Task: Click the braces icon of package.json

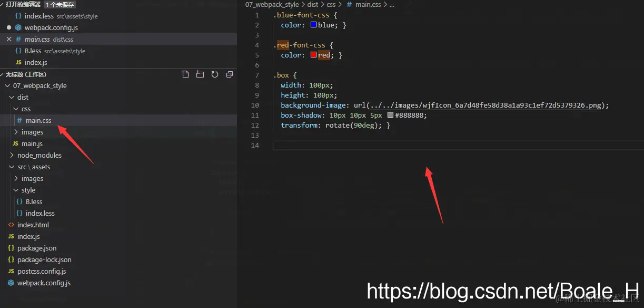Action: click(11, 248)
